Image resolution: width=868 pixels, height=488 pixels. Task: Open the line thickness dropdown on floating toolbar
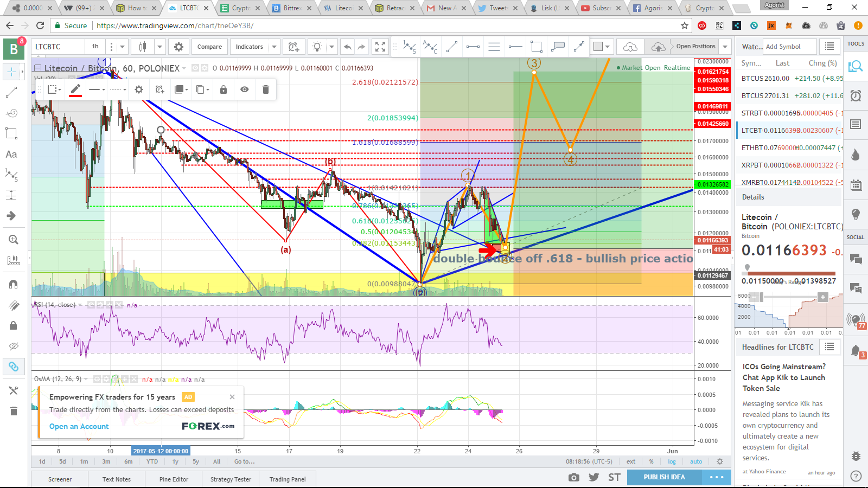[97, 89]
